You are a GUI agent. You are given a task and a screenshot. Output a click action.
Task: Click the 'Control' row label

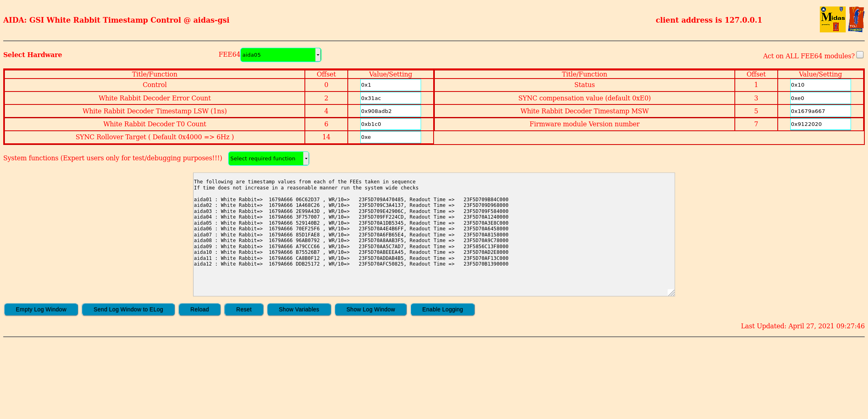click(x=155, y=85)
